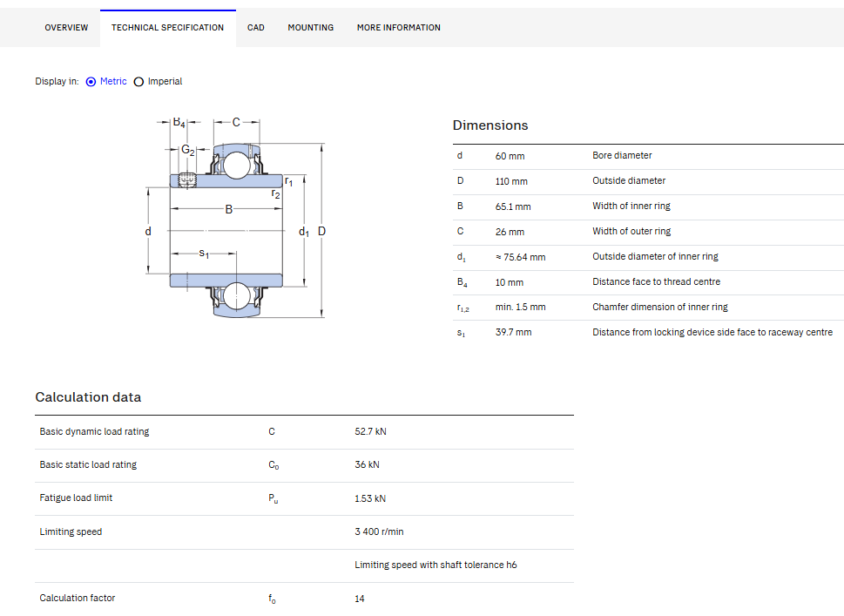
Task: Click the Basic static load rating label
Action: 88,464
